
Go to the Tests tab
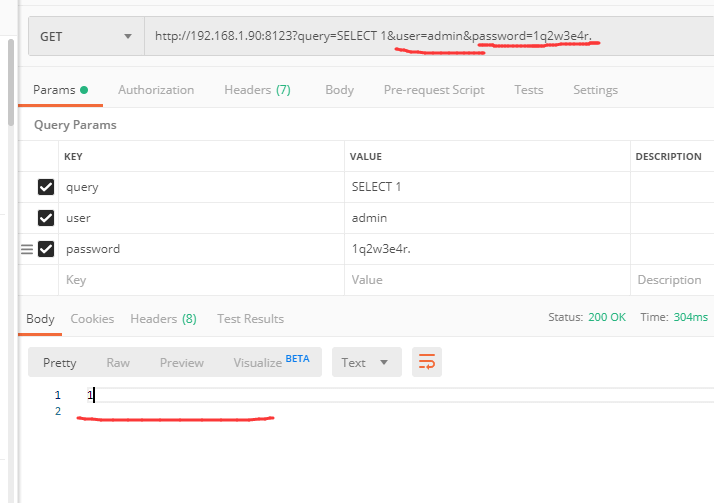(x=528, y=90)
